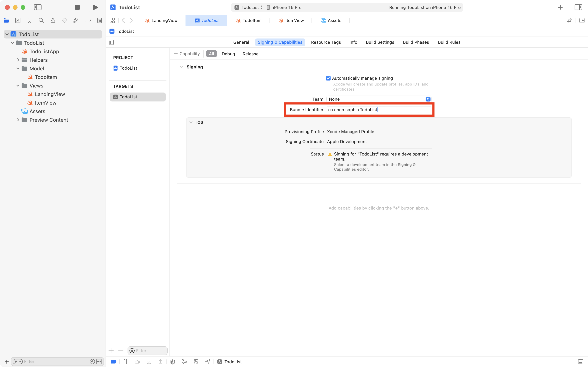The height and width of the screenshot is (367, 588).
Task: Click the Run play button
Action: 95,7
